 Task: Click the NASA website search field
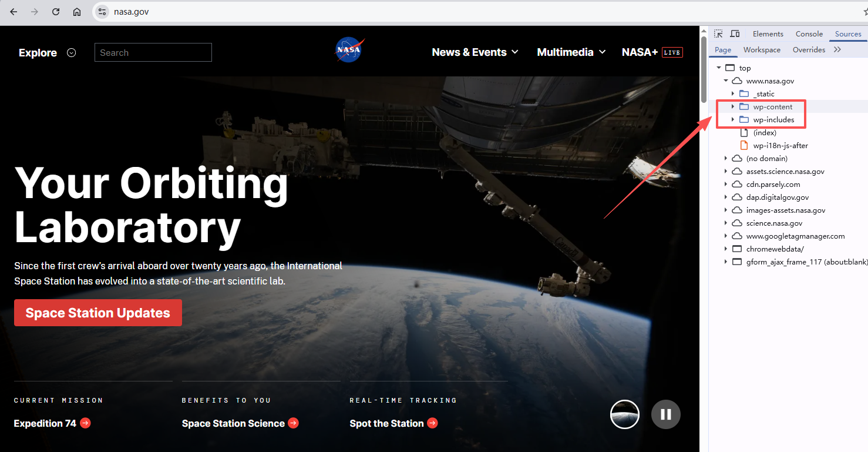click(x=153, y=52)
